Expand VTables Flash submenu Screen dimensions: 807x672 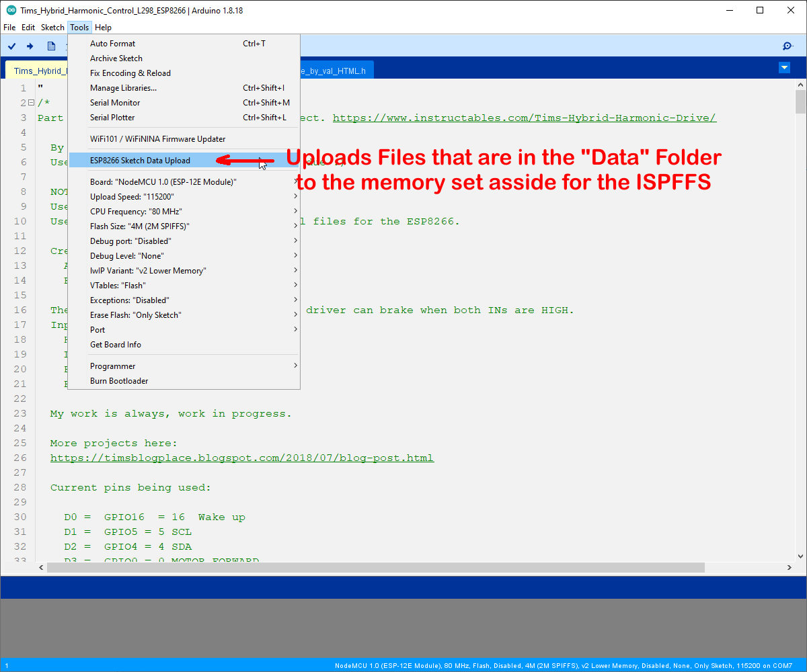184,286
